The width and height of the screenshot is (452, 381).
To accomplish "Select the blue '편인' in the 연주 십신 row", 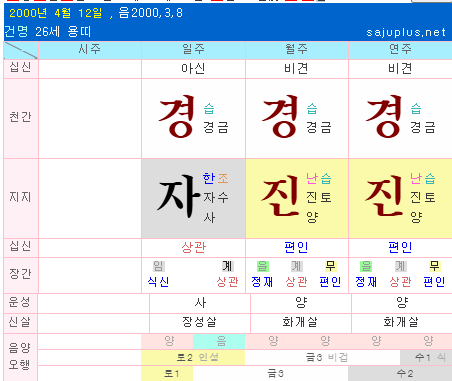I will click(400, 247).
